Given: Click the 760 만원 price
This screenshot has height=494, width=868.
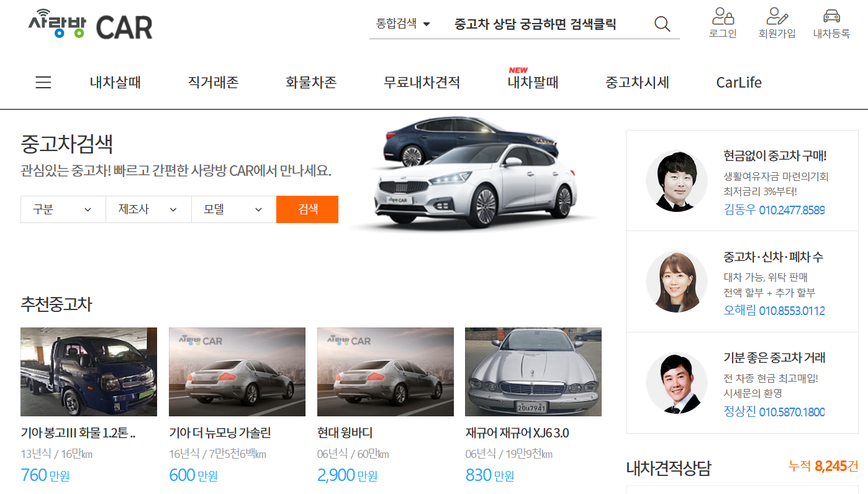Looking at the screenshot, I should (x=45, y=475).
